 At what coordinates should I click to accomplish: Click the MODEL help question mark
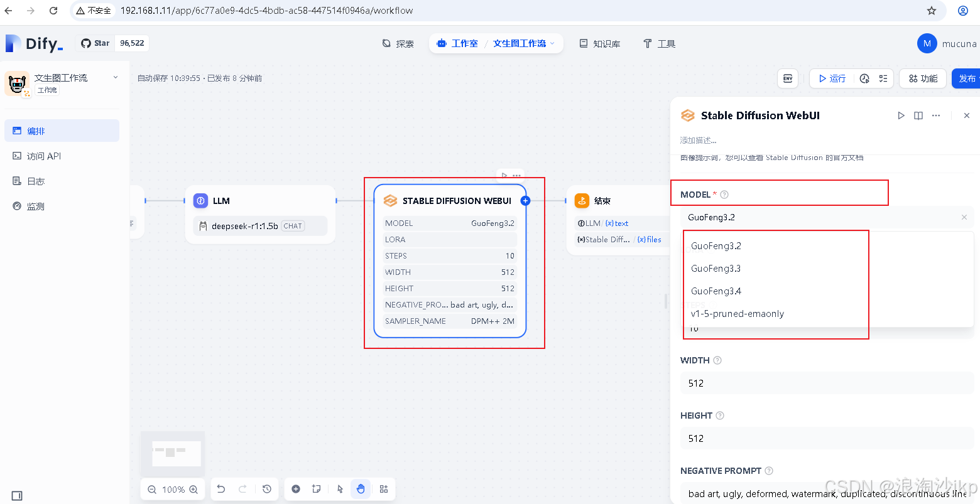pyautogui.click(x=724, y=195)
